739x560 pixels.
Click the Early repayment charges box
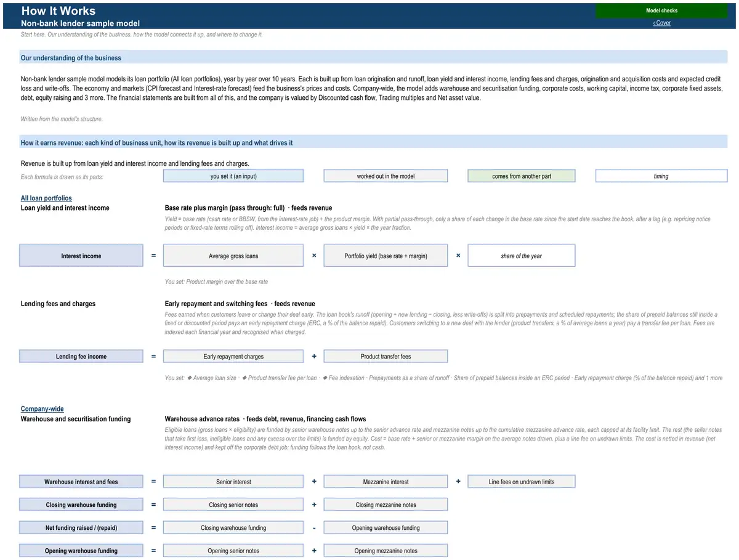point(233,356)
